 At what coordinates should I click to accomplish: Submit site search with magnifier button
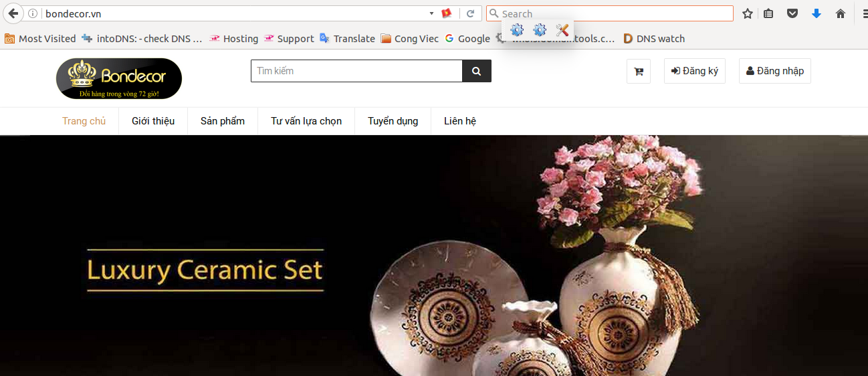[477, 71]
